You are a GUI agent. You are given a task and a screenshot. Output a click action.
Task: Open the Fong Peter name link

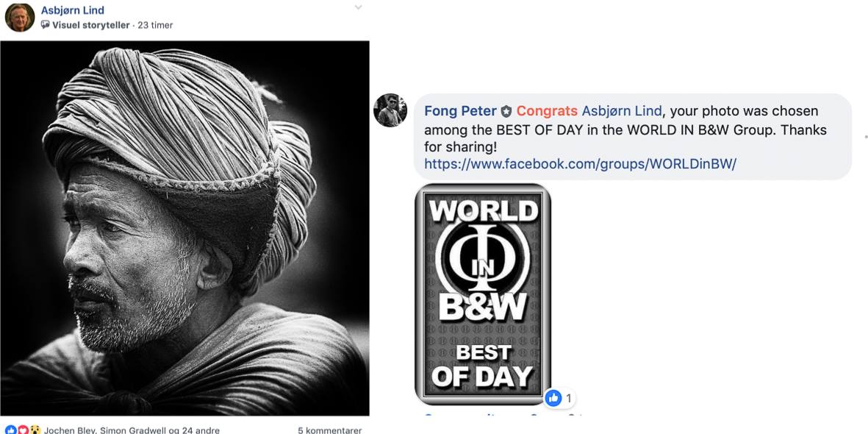click(x=461, y=111)
